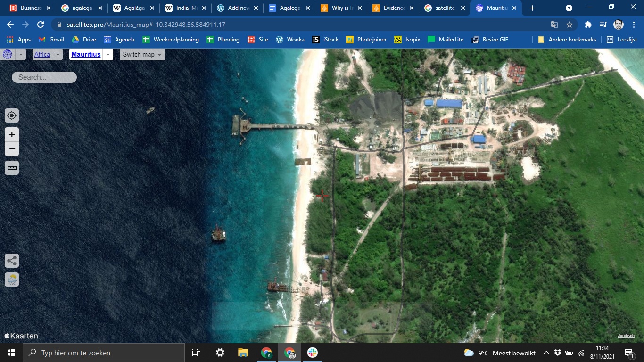Select the ruler measure distance tool
Screen dimensions: 644x362
12,168
